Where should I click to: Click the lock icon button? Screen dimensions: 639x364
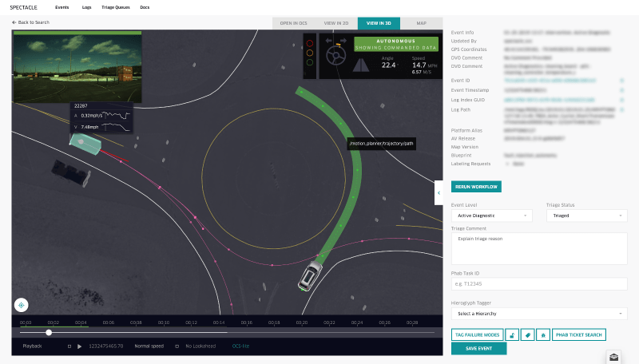[512, 335]
